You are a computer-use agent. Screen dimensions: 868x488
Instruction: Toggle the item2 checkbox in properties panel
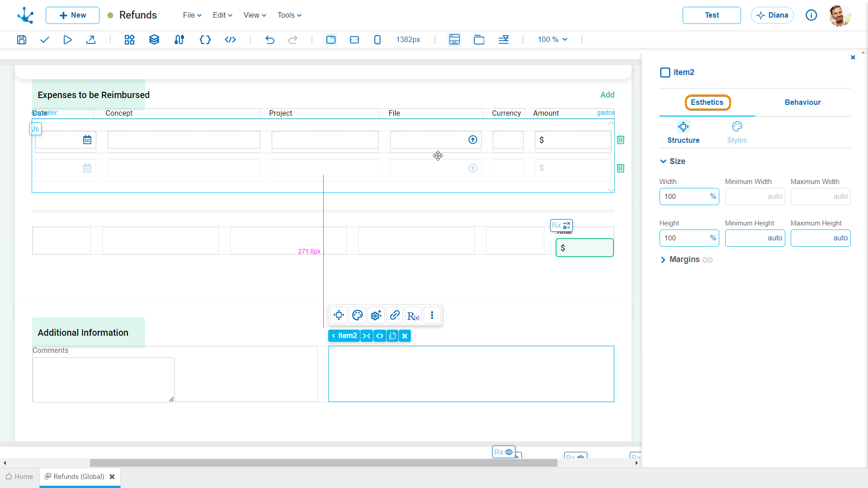click(665, 73)
